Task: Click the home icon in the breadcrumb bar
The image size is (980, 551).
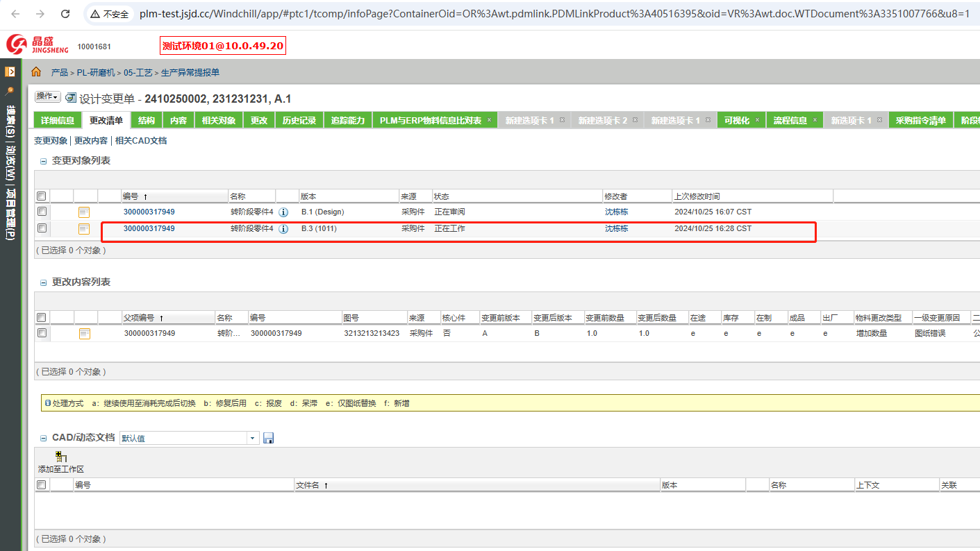Action: point(35,71)
